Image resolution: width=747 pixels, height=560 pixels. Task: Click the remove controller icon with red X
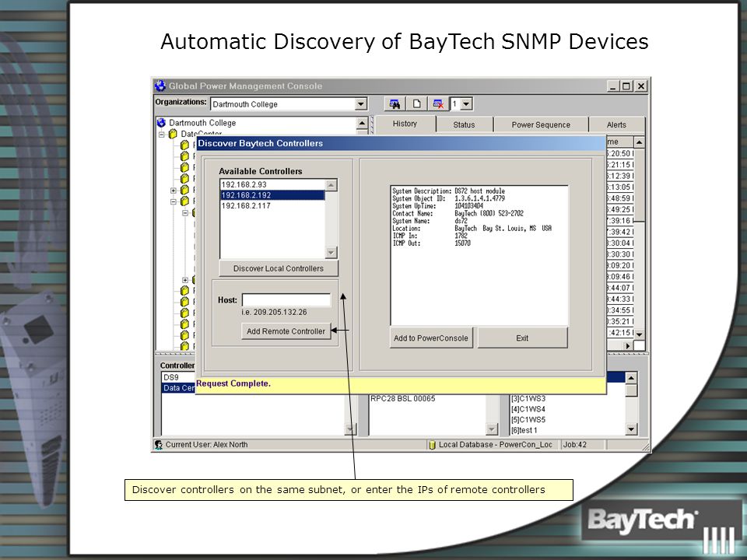[438, 103]
